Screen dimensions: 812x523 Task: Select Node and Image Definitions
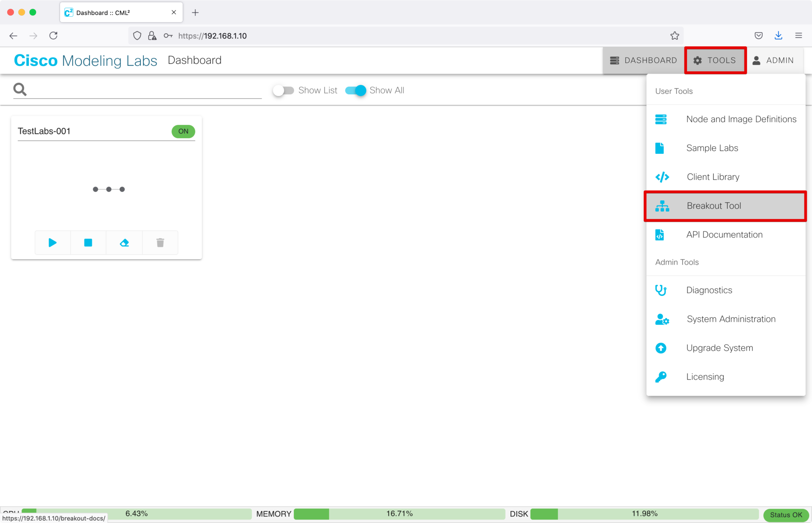741,119
